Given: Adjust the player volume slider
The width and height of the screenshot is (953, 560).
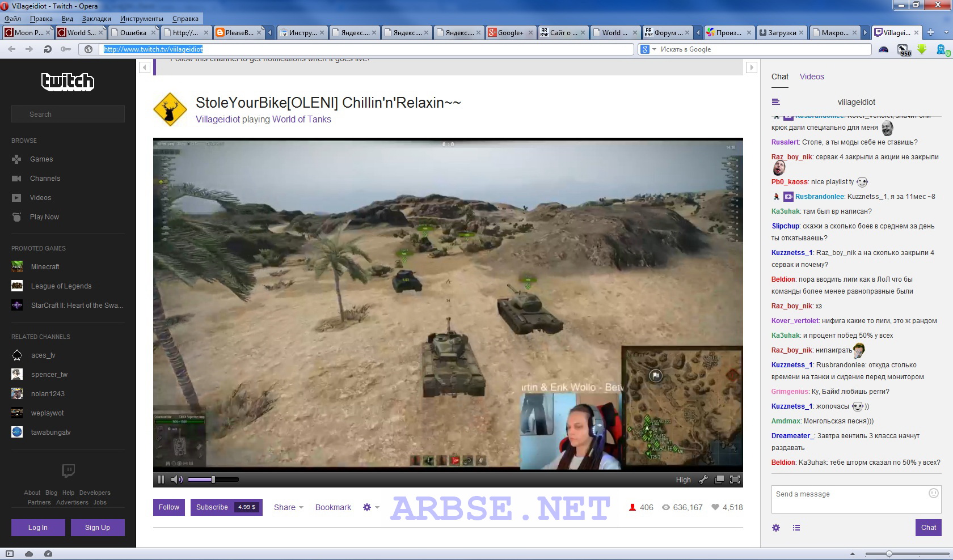Looking at the screenshot, I should click(213, 480).
